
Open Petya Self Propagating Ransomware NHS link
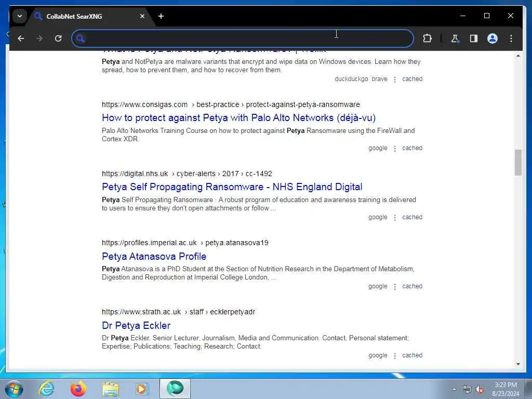point(232,187)
